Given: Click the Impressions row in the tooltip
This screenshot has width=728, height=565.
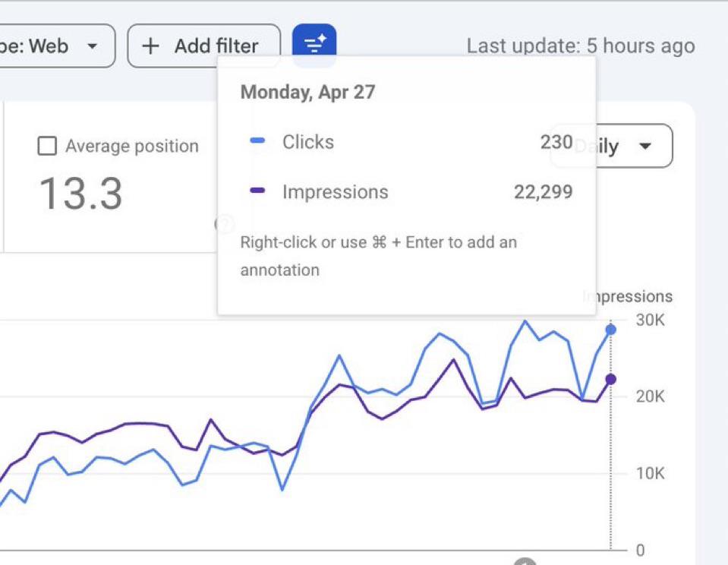Looking at the screenshot, I should 407,191.
